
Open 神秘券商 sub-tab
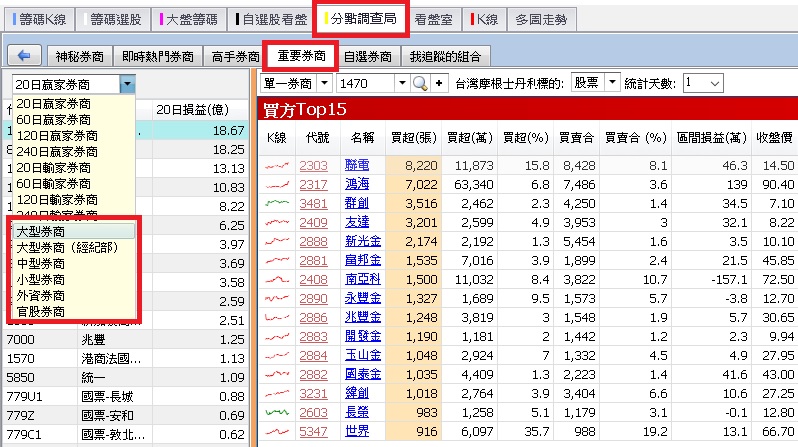[79, 57]
